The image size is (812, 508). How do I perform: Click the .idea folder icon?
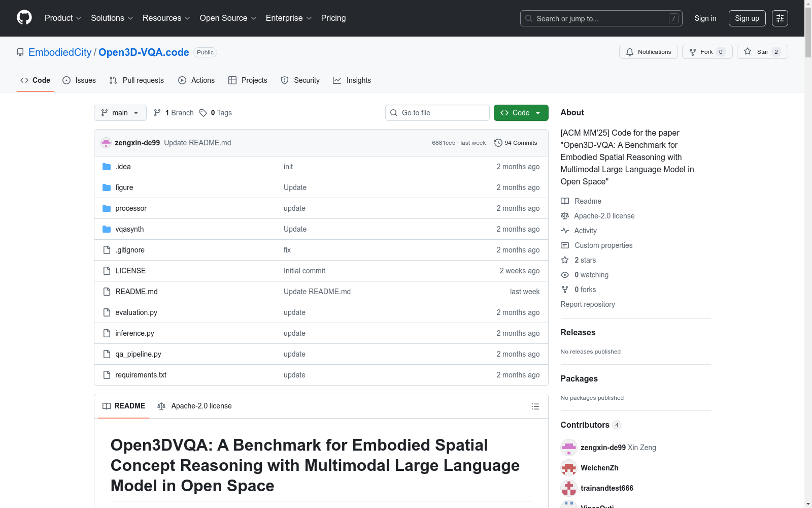pyautogui.click(x=107, y=167)
